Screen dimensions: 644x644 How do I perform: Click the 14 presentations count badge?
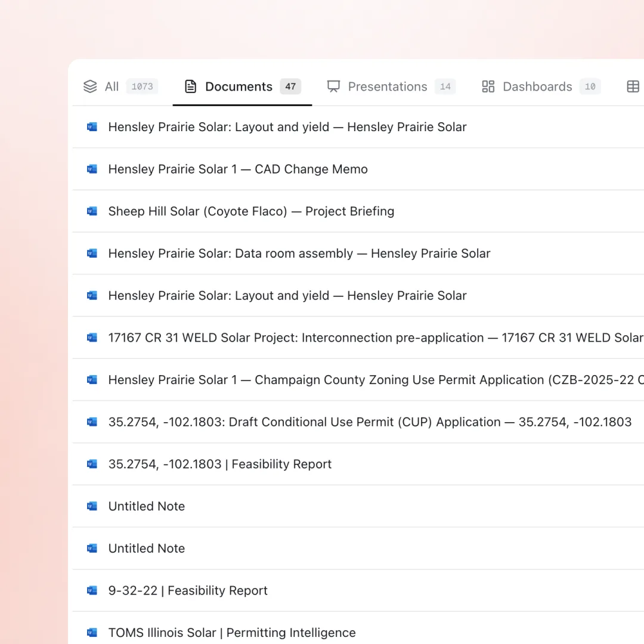[x=445, y=86]
